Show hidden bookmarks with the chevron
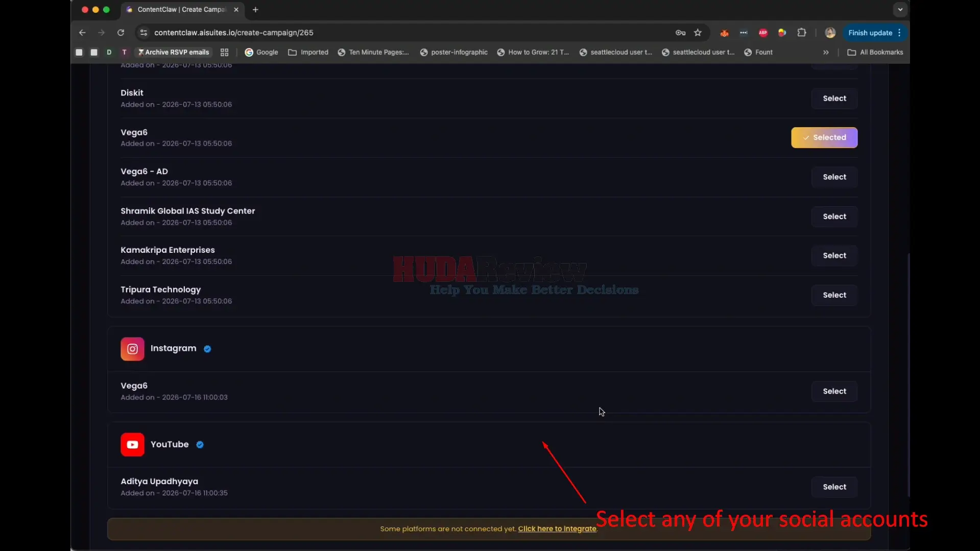The height and width of the screenshot is (551, 980). (x=826, y=52)
